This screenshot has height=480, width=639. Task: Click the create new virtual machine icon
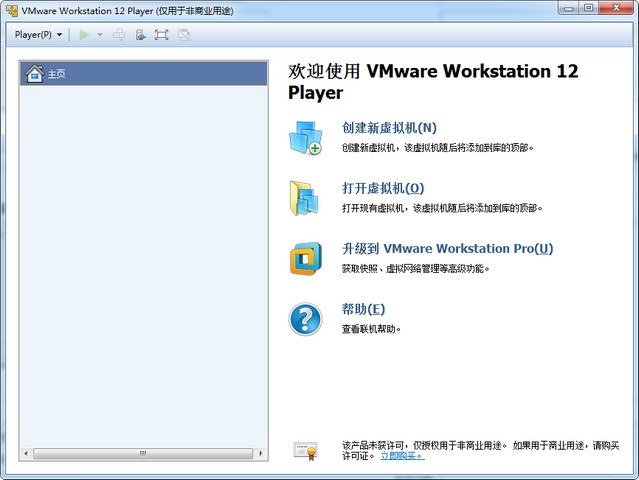pyautogui.click(x=306, y=138)
